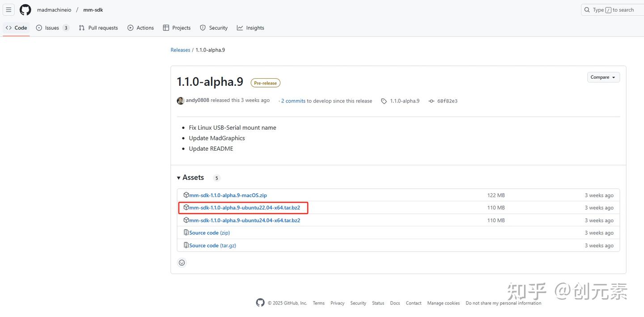Open the Pull requests tab
644x317 pixels.
click(98, 28)
